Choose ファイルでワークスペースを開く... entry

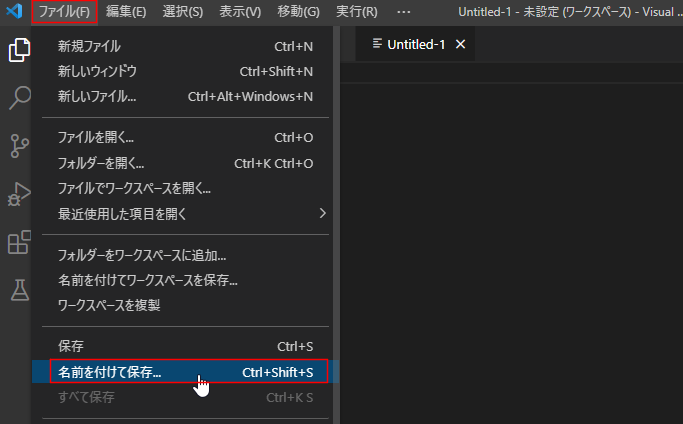coord(186,188)
